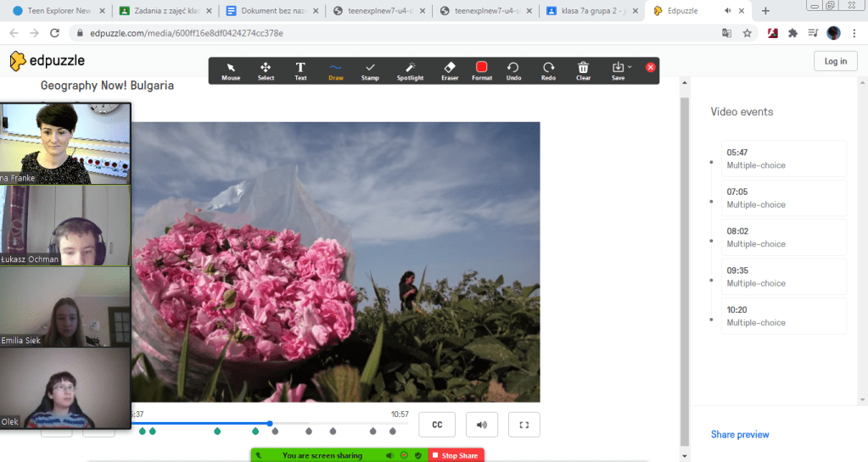Mute the video using speaker button

tap(482, 425)
